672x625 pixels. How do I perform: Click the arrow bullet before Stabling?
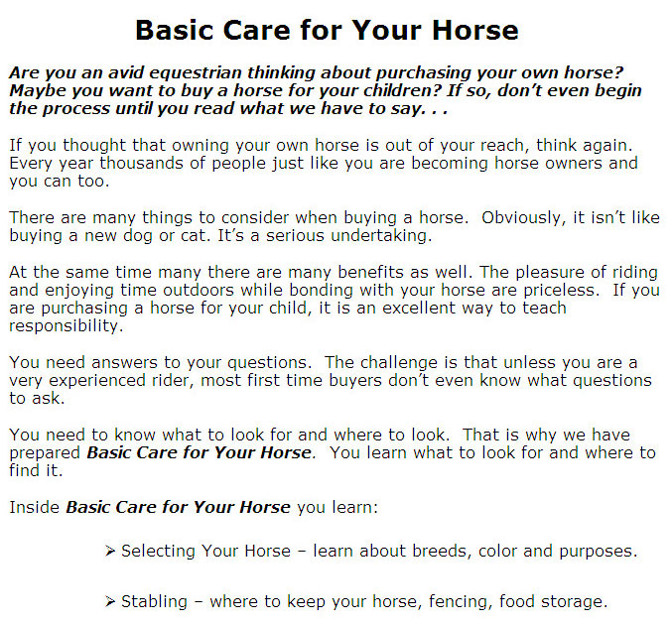pos(110,601)
